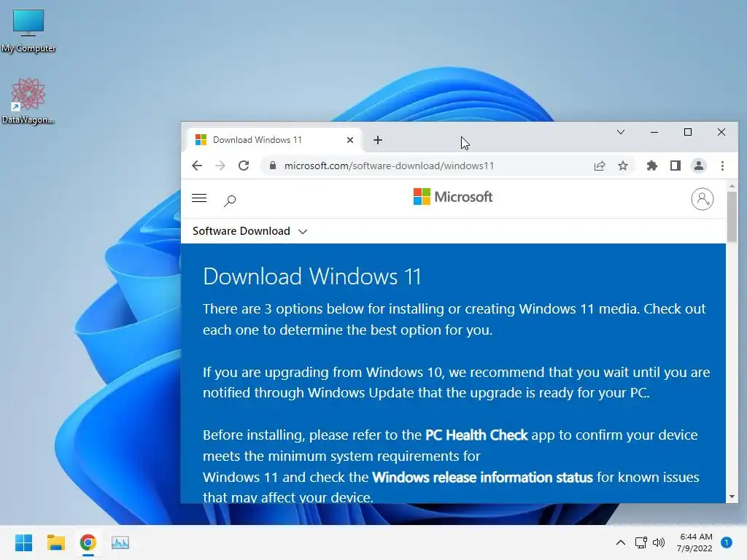Open the Microsoft site search
The width and height of the screenshot is (747, 560).
click(230, 201)
